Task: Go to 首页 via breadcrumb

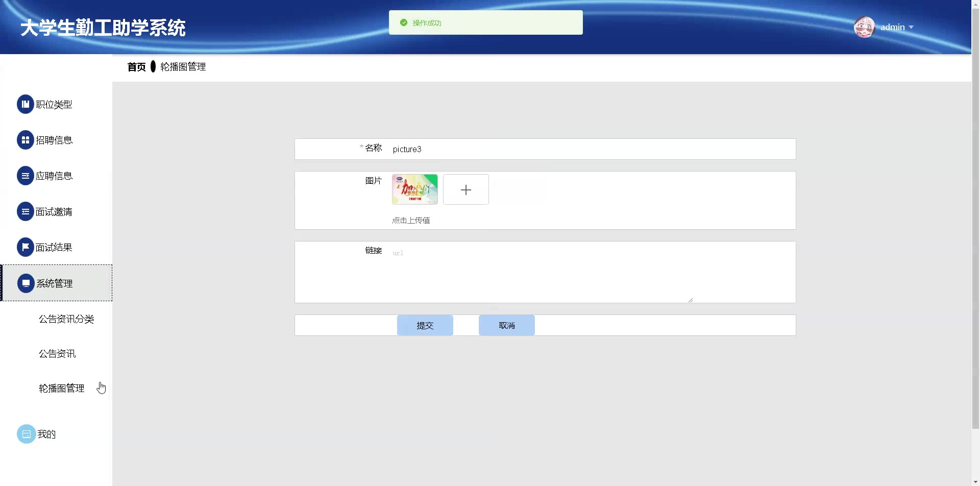Action: (x=136, y=67)
